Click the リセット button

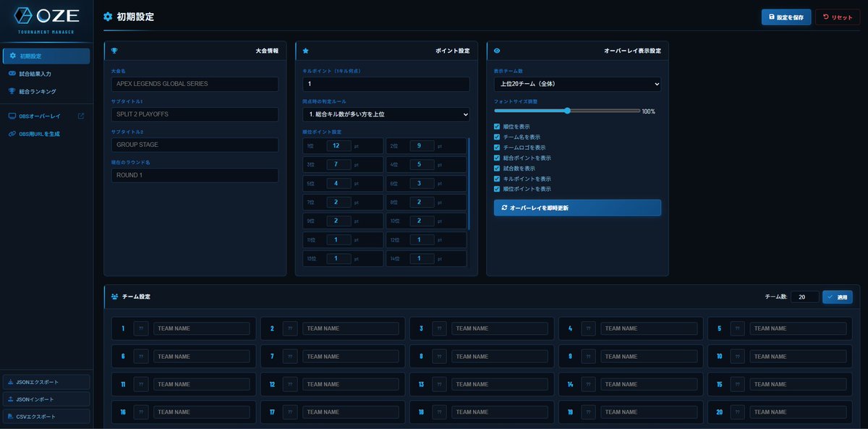838,17
